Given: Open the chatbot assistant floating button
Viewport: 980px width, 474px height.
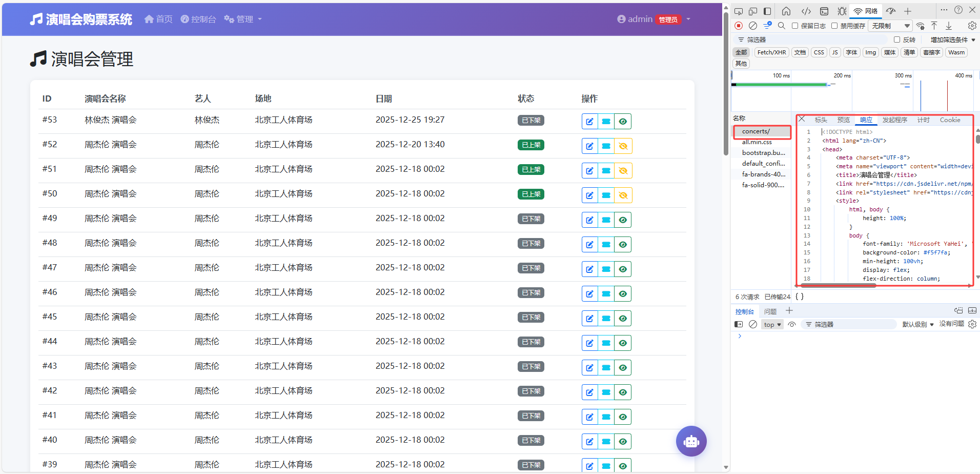Looking at the screenshot, I should point(691,441).
